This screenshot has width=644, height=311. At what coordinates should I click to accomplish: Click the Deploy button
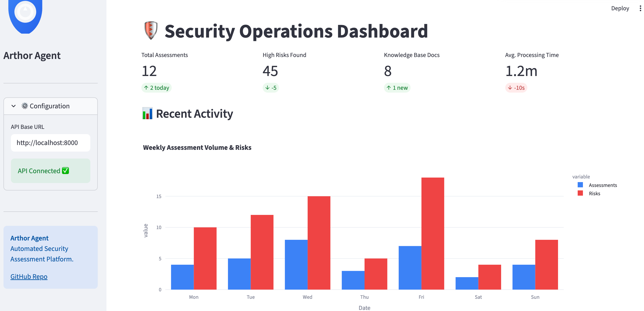620,8
